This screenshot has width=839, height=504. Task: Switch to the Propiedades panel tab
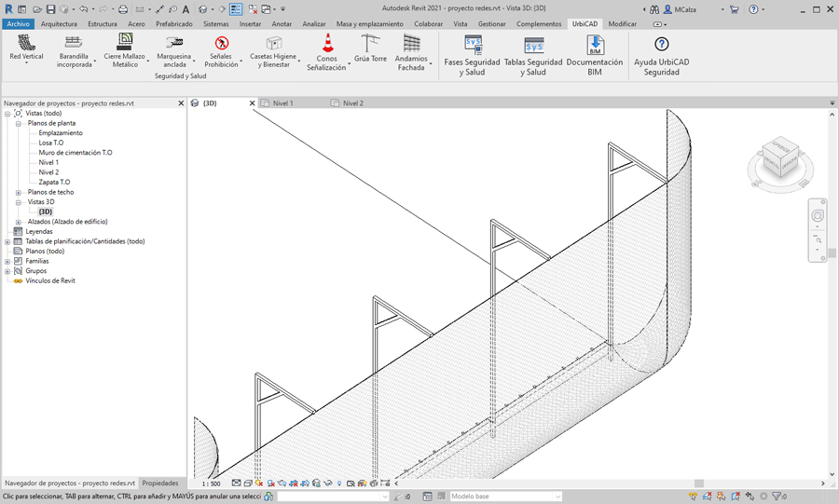160,484
